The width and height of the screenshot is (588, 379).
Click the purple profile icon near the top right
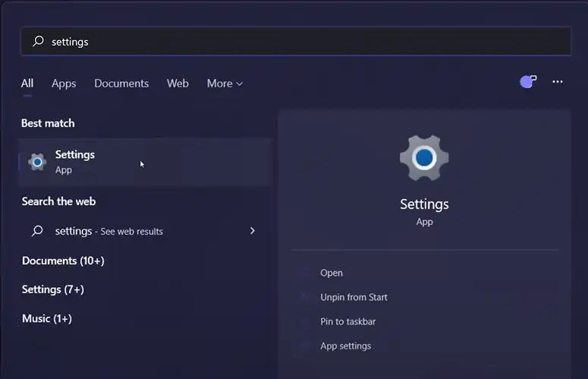tap(528, 82)
